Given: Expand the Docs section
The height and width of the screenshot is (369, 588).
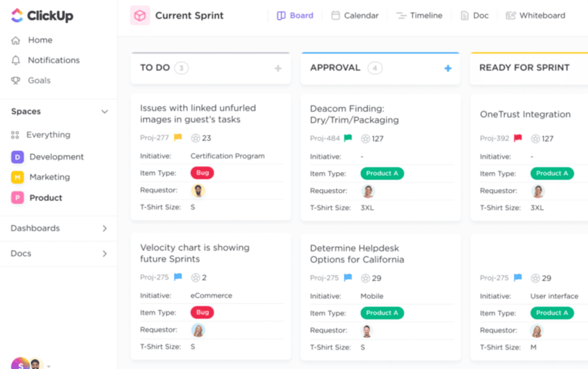Looking at the screenshot, I should (x=105, y=254).
